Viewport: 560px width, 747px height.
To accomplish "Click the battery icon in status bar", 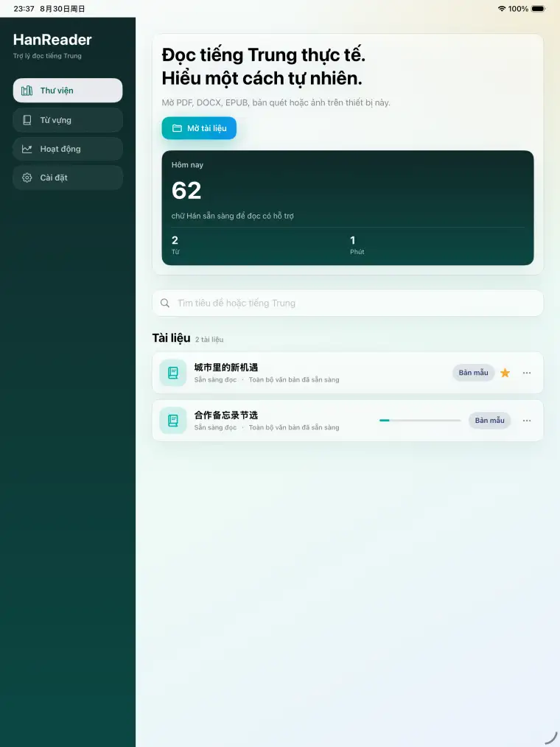I will pos(539,9).
